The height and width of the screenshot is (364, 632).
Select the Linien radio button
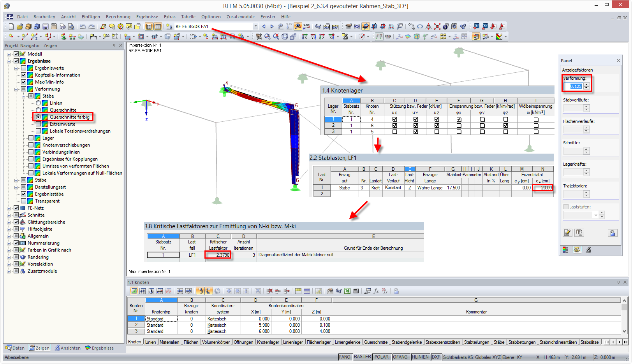pyautogui.click(x=38, y=103)
